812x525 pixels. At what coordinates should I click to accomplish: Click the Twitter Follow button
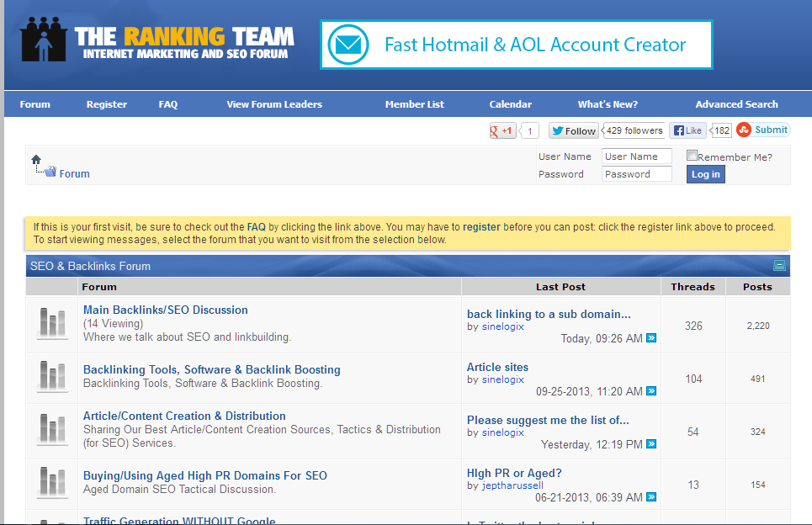(x=574, y=130)
